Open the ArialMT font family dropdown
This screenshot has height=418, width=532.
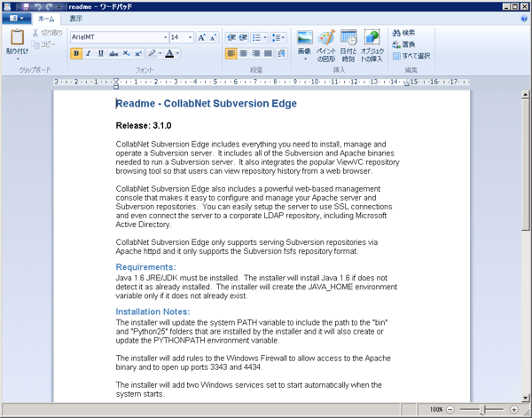pos(165,37)
